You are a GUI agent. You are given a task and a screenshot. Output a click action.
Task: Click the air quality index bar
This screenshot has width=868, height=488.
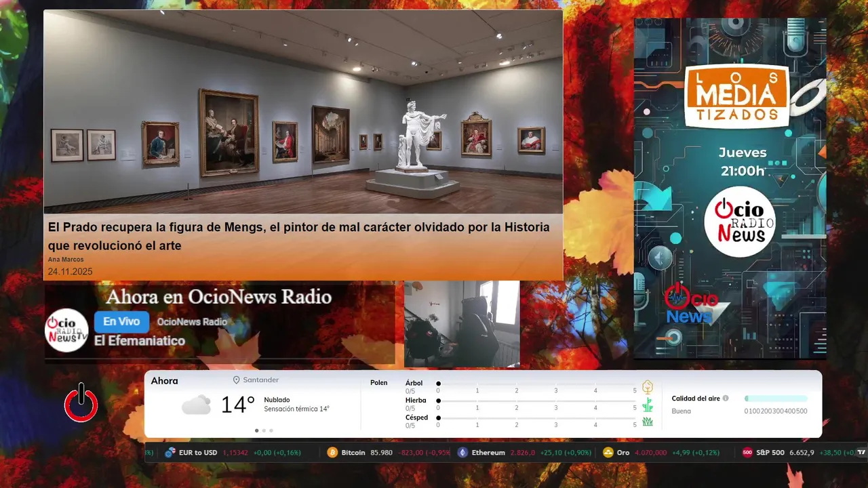(x=776, y=399)
